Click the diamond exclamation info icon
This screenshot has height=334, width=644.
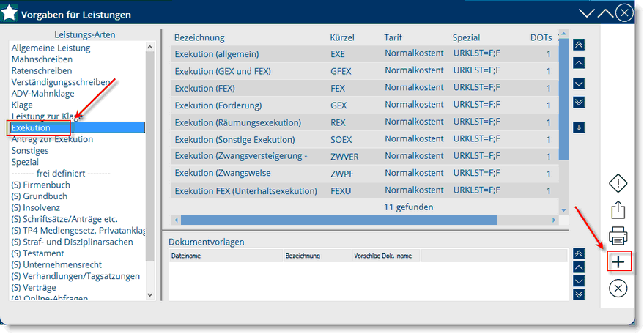618,183
